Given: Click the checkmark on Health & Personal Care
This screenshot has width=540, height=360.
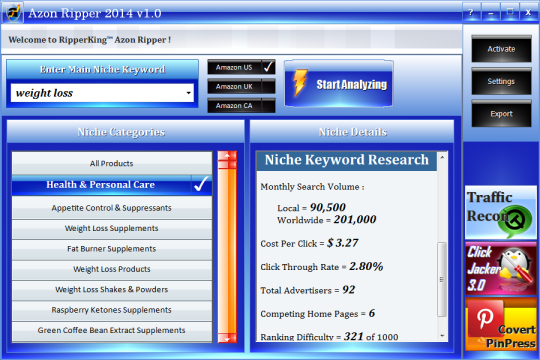Looking at the screenshot, I should 201,185.
